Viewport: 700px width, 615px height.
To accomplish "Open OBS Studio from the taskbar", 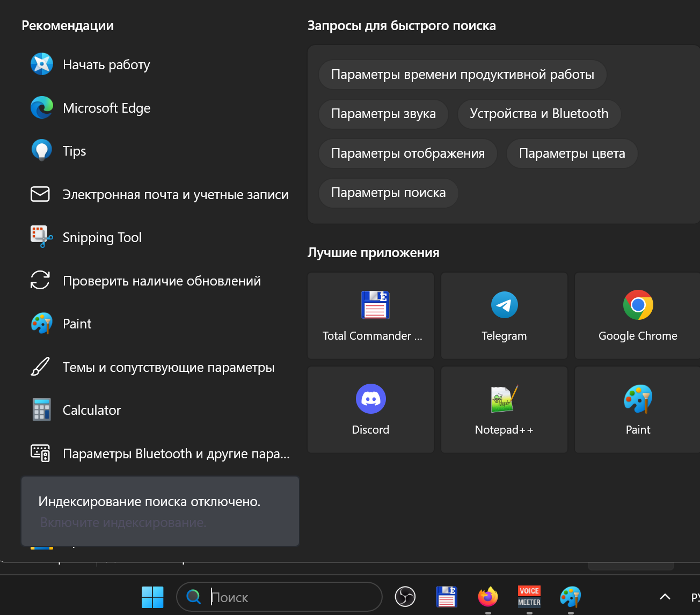I will tap(405, 596).
